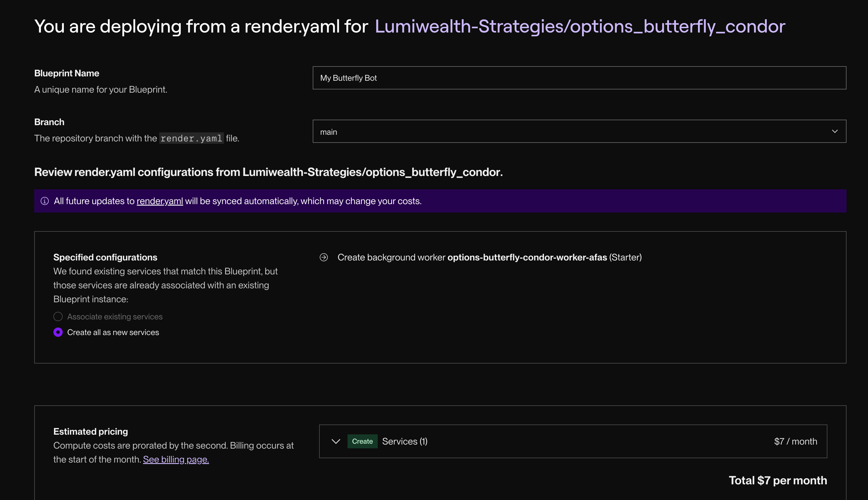This screenshot has height=500, width=868.
Task: Click the 'Create all as new services' label text
Action: [113, 332]
